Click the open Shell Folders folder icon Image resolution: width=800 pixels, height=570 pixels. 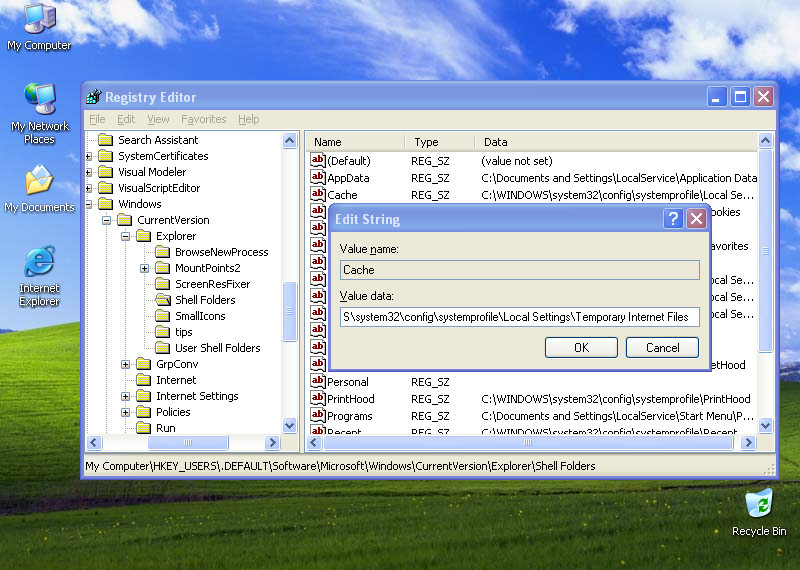(163, 300)
